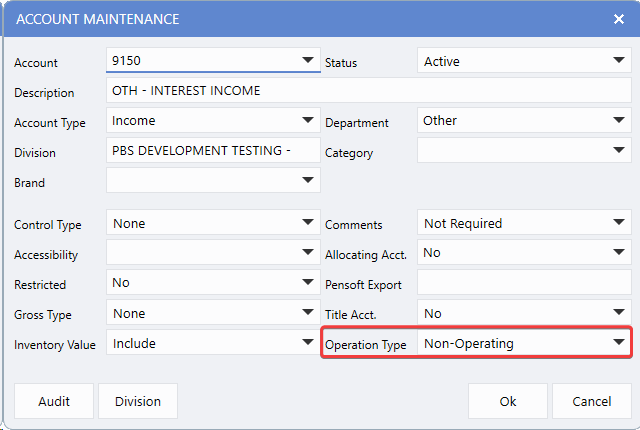Open the Restricted dropdown
This screenshot has height=430, width=640.
click(308, 284)
